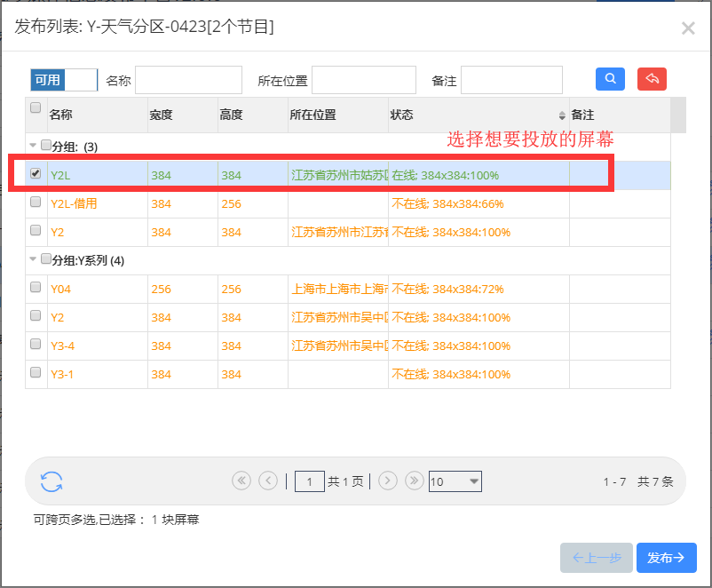Viewport: 712px width, 588px height.
Task: Tick the Y04 screen checkbox
Action: 36,288
